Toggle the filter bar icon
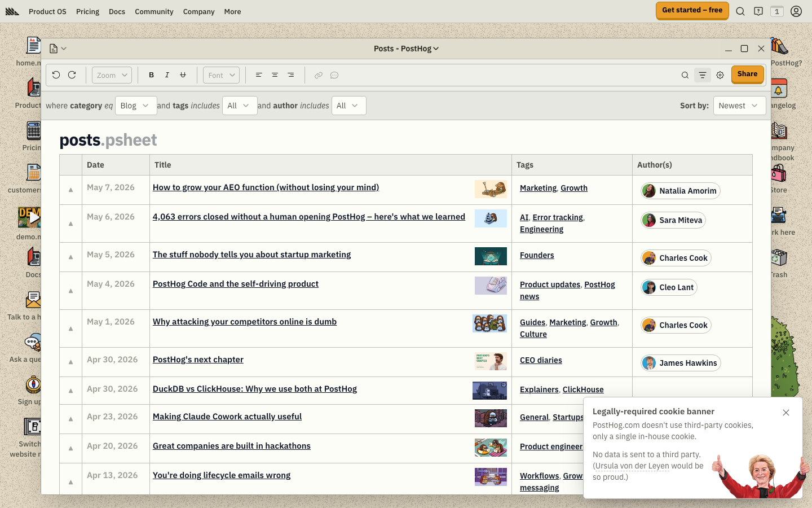 tap(703, 75)
